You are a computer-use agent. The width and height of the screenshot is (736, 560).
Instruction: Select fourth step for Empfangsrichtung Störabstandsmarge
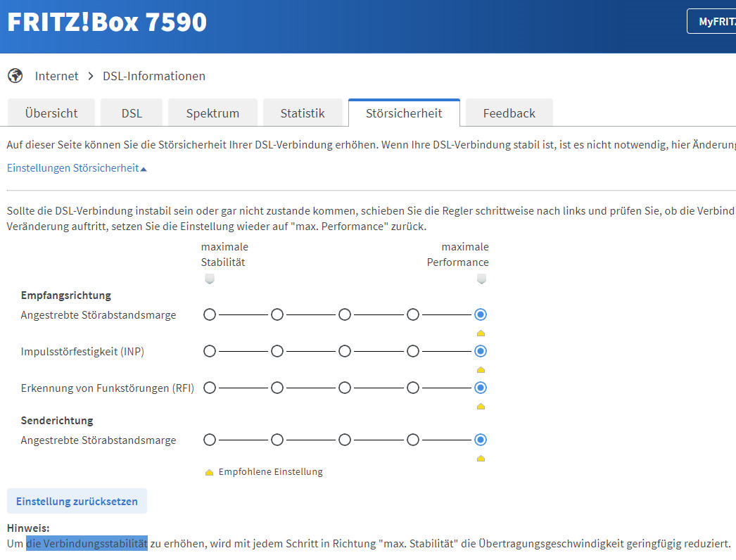pos(413,314)
